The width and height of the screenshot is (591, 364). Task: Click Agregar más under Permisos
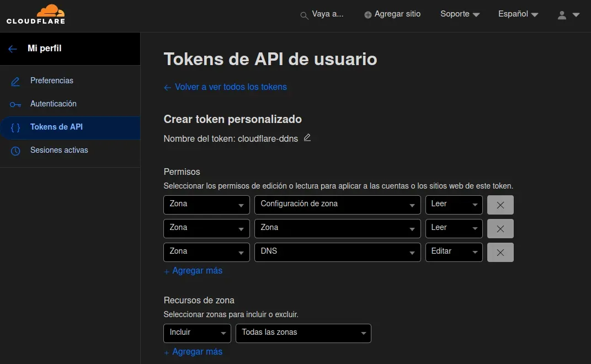click(x=193, y=271)
